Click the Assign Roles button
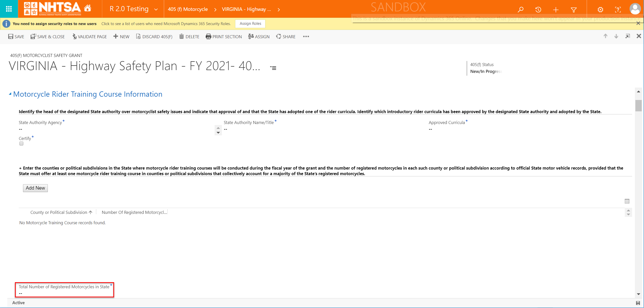 (x=250, y=24)
